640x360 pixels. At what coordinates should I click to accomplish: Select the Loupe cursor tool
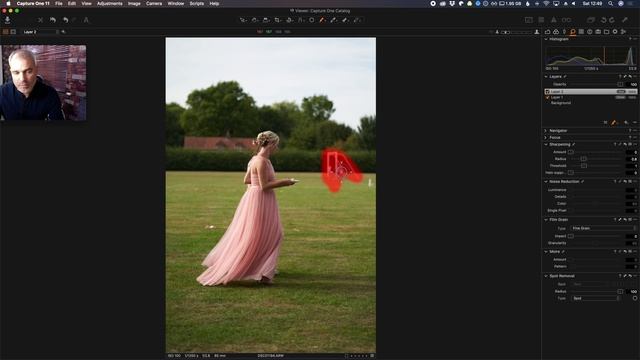click(x=266, y=20)
